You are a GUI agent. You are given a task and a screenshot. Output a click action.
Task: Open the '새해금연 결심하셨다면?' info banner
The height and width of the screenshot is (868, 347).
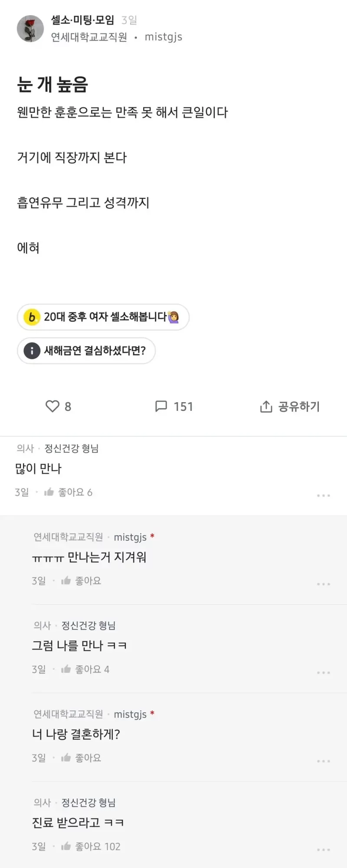click(x=86, y=351)
